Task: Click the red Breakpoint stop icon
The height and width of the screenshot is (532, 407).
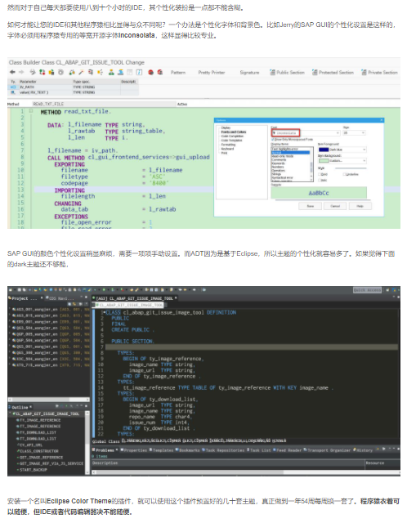Action: click(150, 72)
